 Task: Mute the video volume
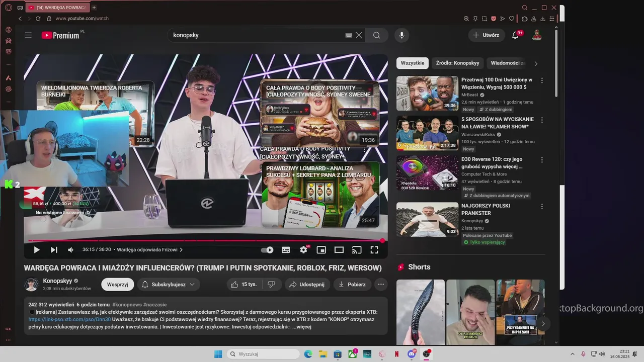(71, 250)
